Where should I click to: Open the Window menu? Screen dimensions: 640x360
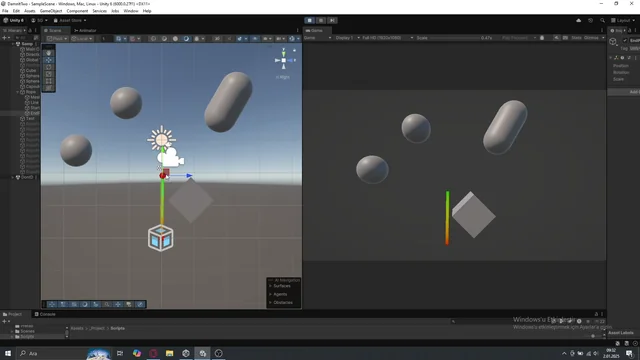(131, 11)
